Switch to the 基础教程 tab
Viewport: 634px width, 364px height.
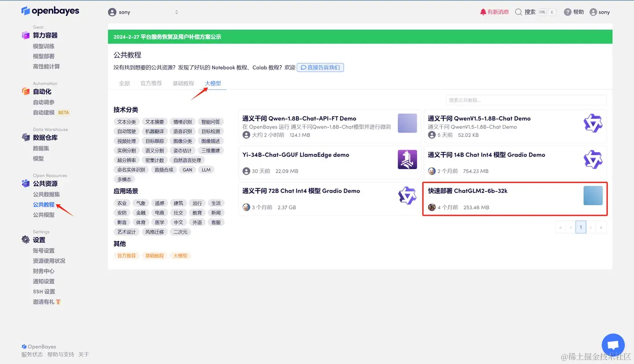tap(183, 83)
